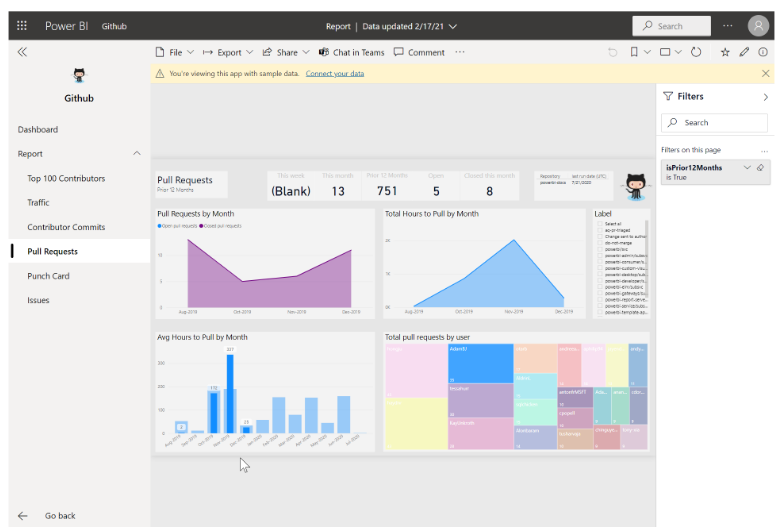Open the view dropdown arrow
The height and width of the screenshot is (527, 782).
(x=678, y=52)
